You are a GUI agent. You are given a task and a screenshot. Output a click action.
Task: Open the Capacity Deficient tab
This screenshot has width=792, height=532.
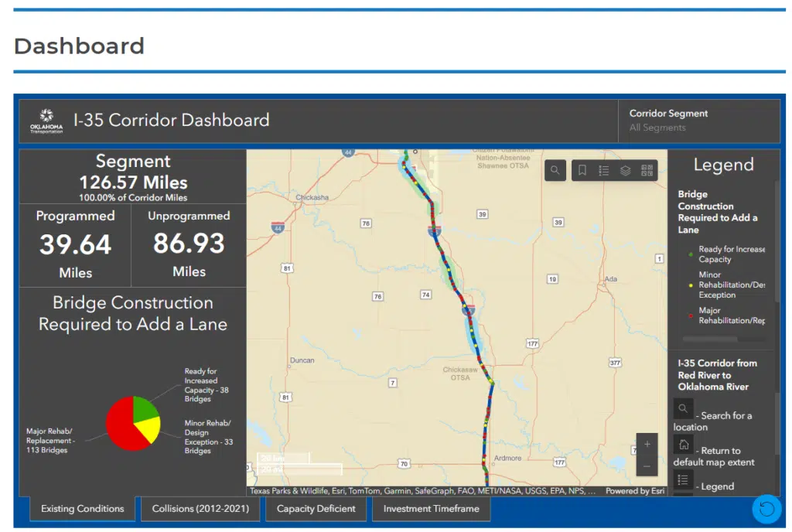coord(316,509)
